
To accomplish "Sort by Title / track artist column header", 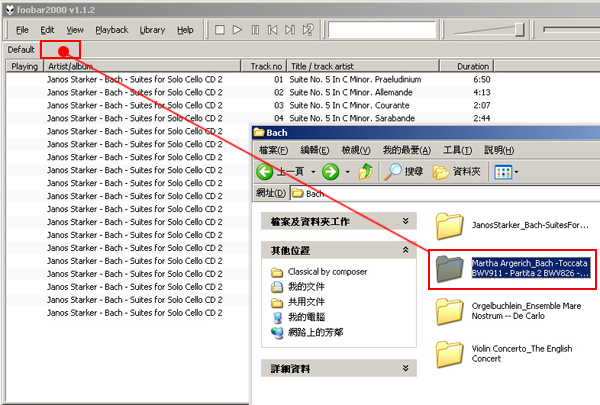I will point(363,66).
